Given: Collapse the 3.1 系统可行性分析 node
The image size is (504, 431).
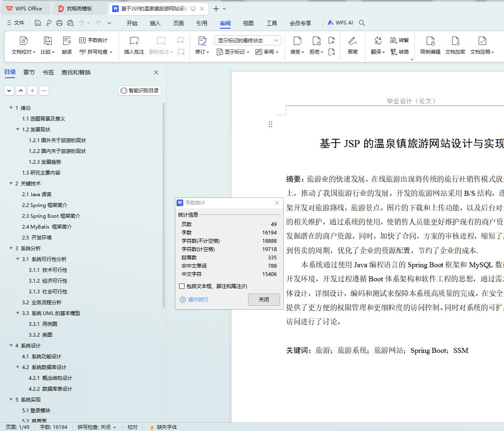Looking at the screenshot, I should 18,259.
